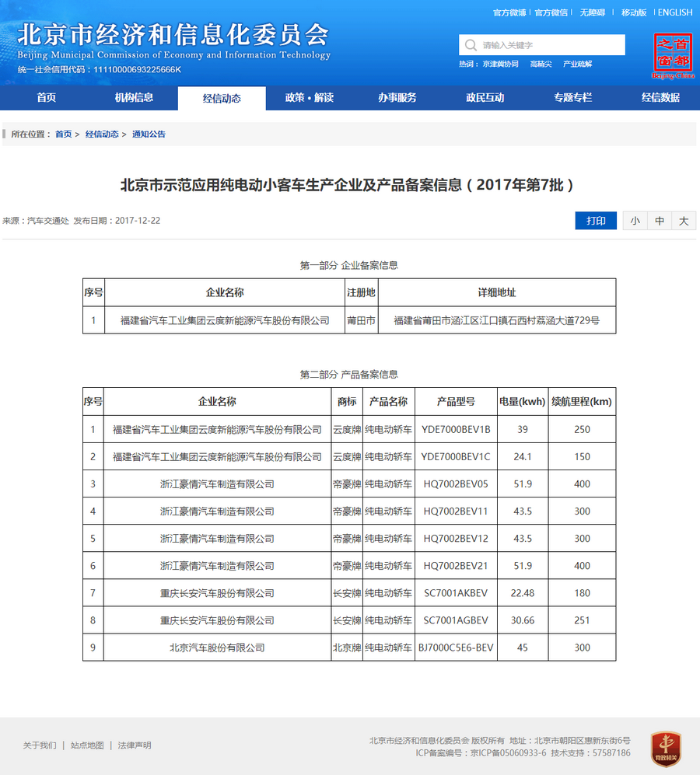Focus the 请输入关键字 search field
Viewport: 700px width, 775px height.
point(541,45)
